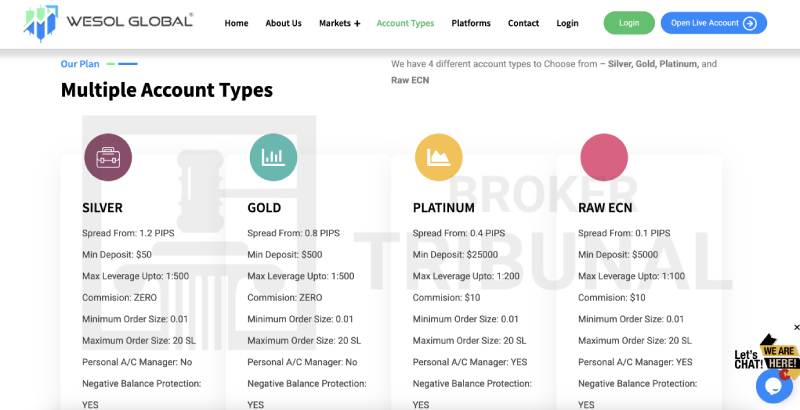Click Raw ECN's Max Leverage Upto: 1:100

tap(632, 276)
